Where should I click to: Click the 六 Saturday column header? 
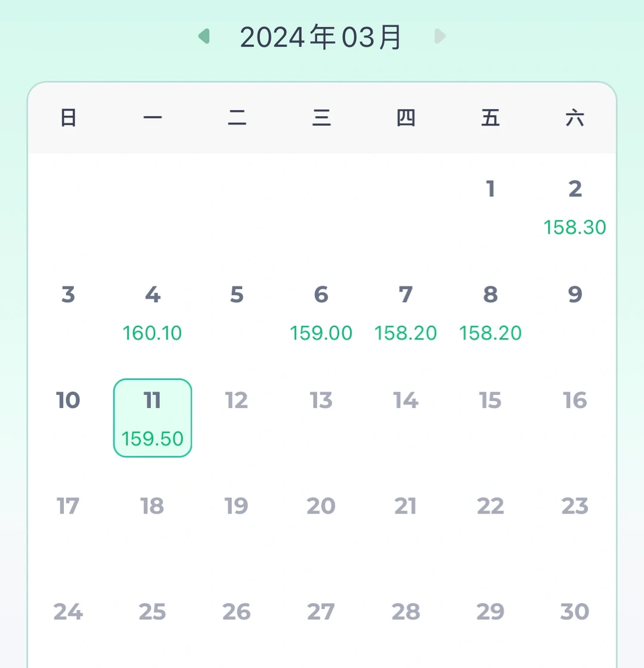click(x=575, y=117)
